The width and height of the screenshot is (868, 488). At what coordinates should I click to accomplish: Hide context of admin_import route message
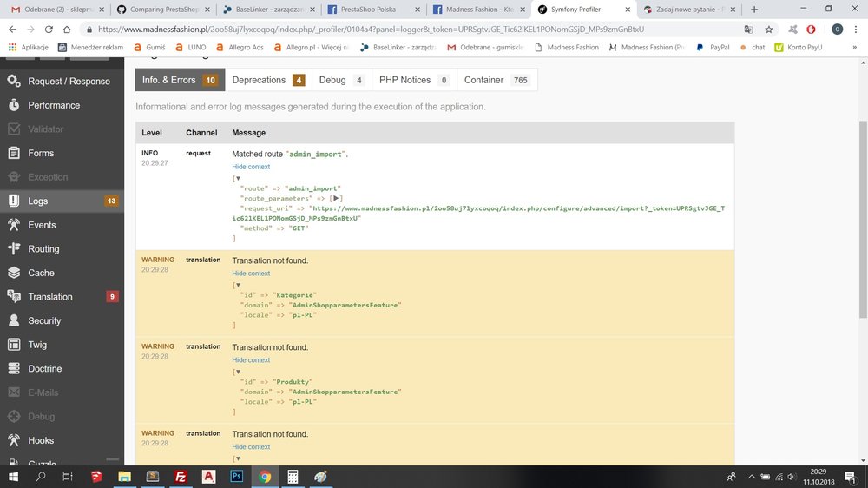tap(251, 167)
